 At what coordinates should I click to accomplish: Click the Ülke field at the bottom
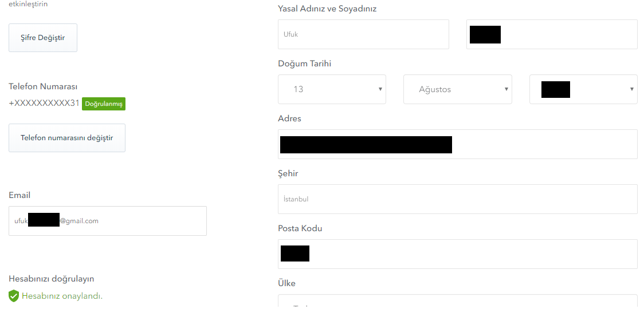tap(457, 302)
